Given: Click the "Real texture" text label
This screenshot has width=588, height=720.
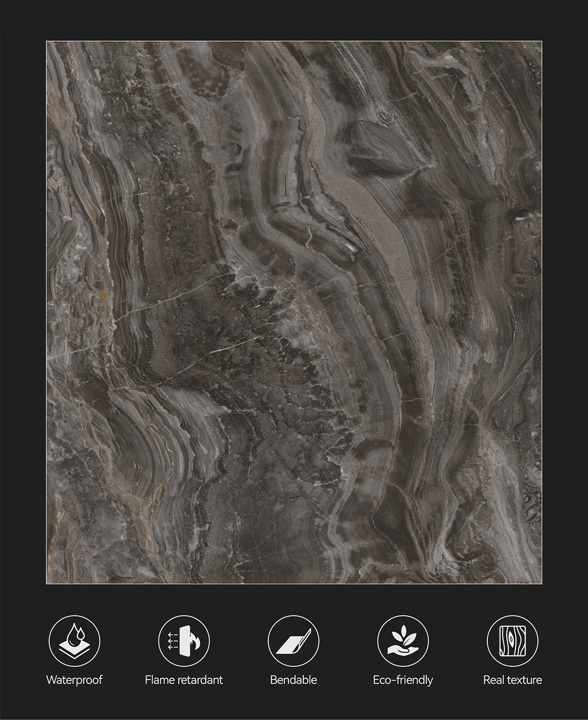Looking at the screenshot, I should pos(512,680).
